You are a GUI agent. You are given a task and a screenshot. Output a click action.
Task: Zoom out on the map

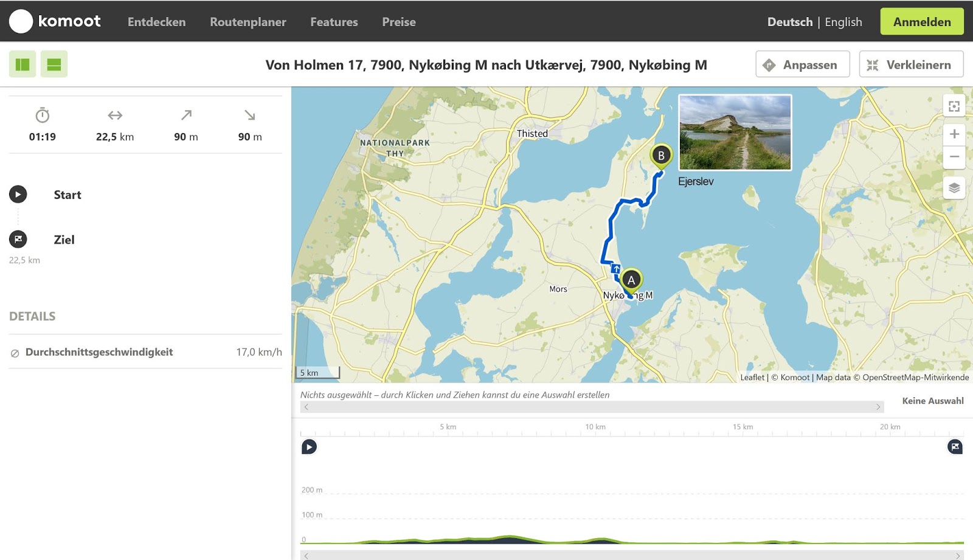coord(954,156)
